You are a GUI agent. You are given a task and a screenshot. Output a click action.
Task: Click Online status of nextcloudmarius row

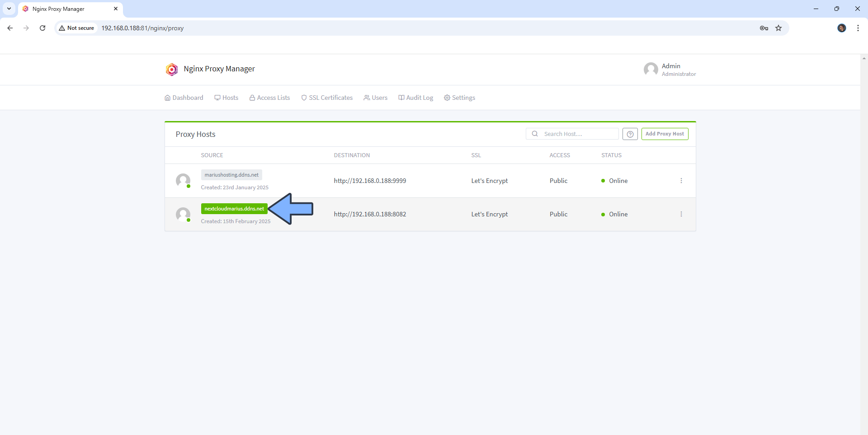(x=614, y=214)
